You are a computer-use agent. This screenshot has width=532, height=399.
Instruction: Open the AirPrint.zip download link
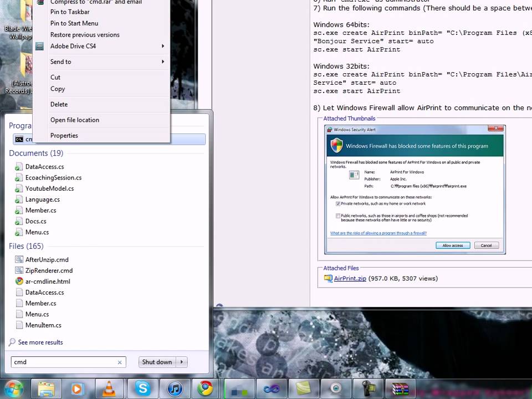point(350,279)
